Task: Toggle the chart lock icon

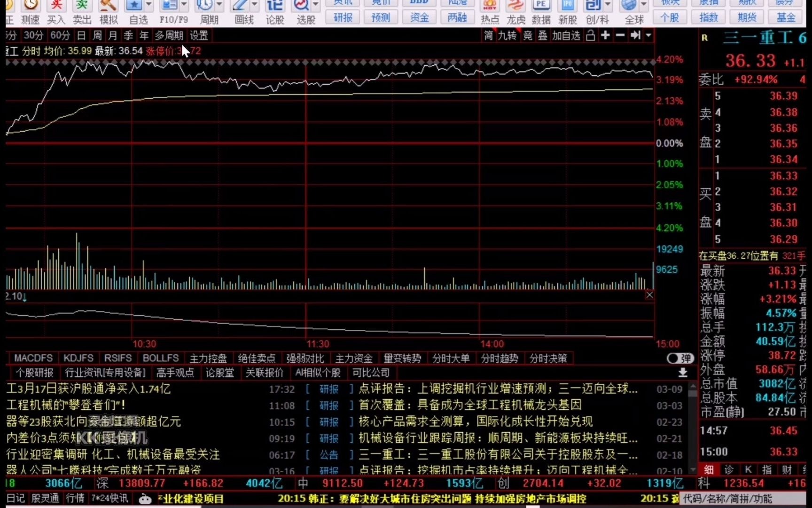Action: click(x=591, y=35)
